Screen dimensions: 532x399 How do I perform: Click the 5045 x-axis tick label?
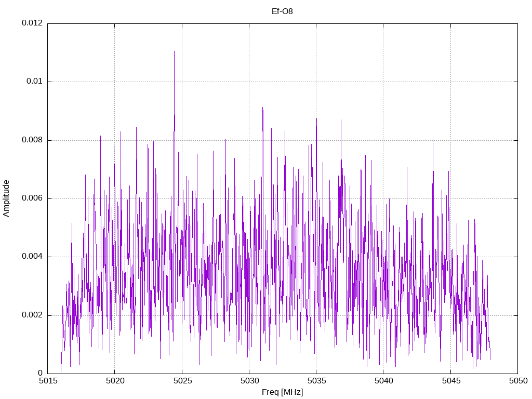point(451,381)
